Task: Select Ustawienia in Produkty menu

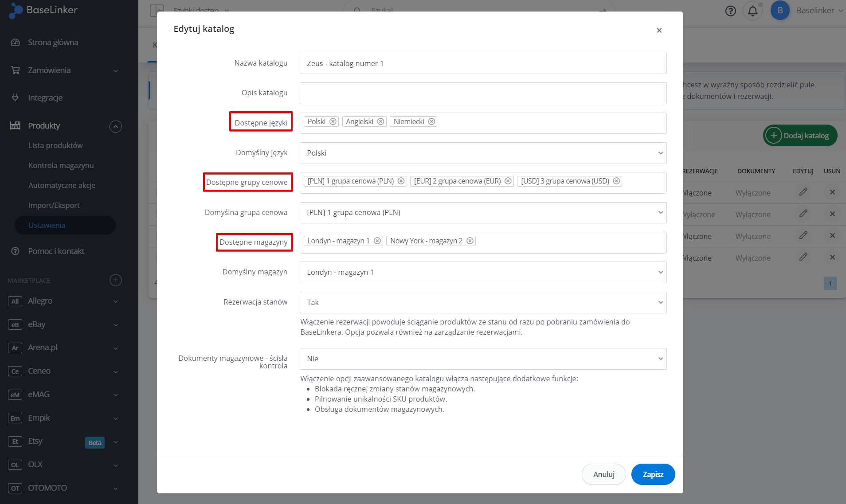Action: click(x=65, y=225)
